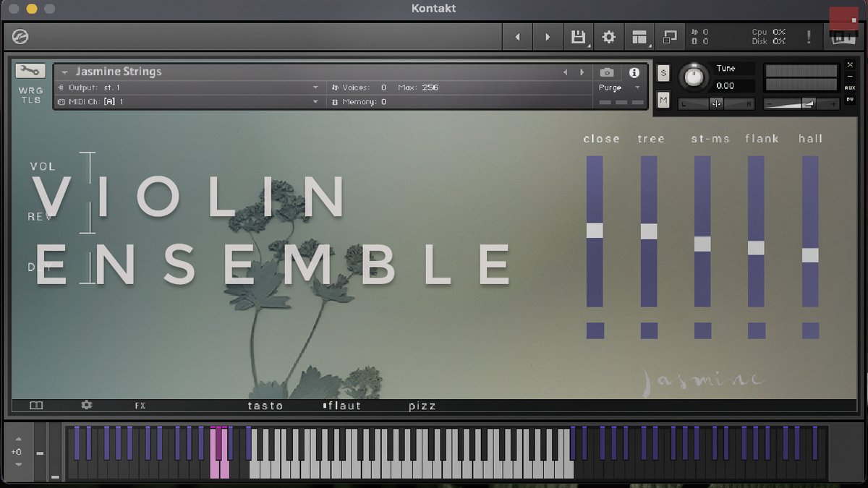
Task: Expand the Jasmine Strings instrument name dropdown
Action: (x=64, y=72)
